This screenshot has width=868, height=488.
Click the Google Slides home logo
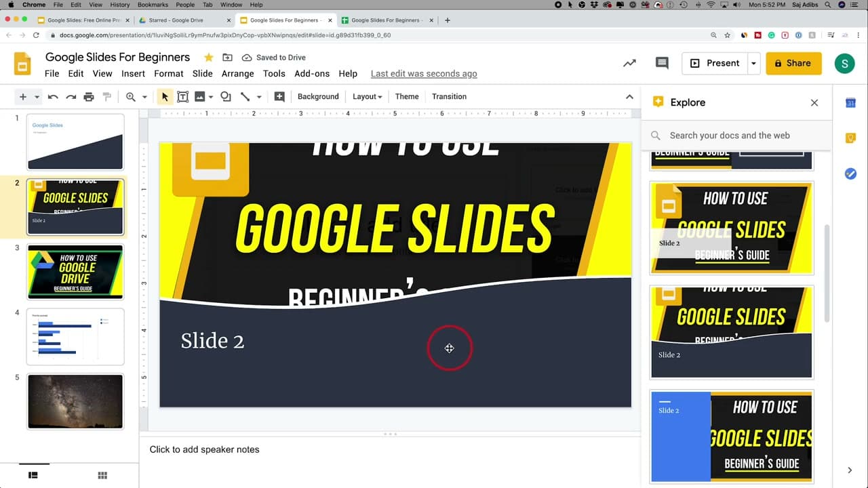pyautogui.click(x=22, y=63)
